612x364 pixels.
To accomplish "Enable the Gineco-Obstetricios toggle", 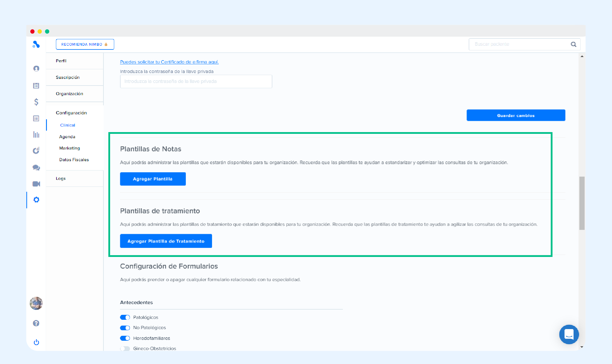I will click(125, 348).
